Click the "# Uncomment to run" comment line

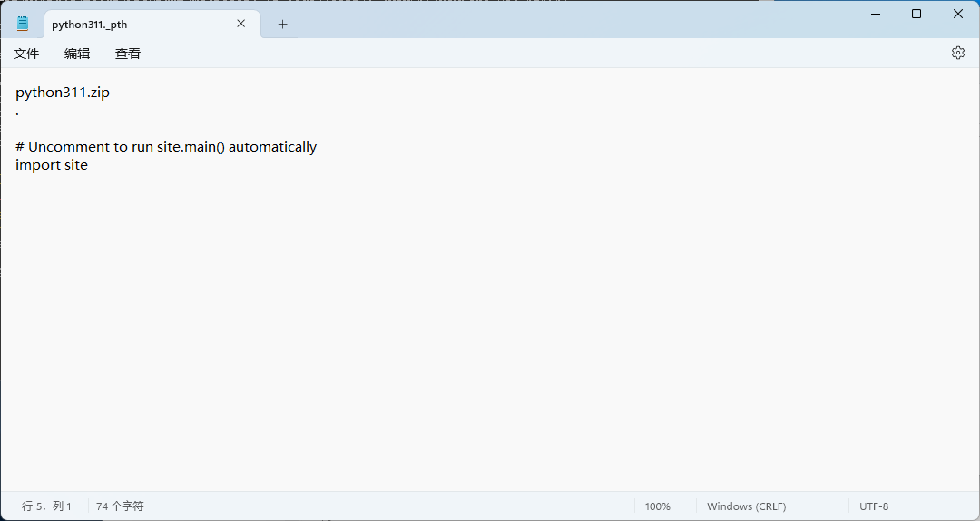coord(166,147)
